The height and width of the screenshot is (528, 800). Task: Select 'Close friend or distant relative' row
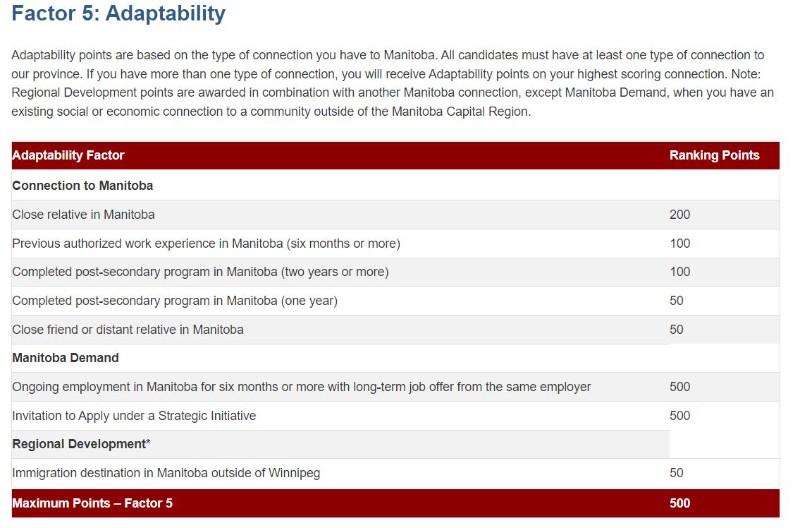(395, 330)
